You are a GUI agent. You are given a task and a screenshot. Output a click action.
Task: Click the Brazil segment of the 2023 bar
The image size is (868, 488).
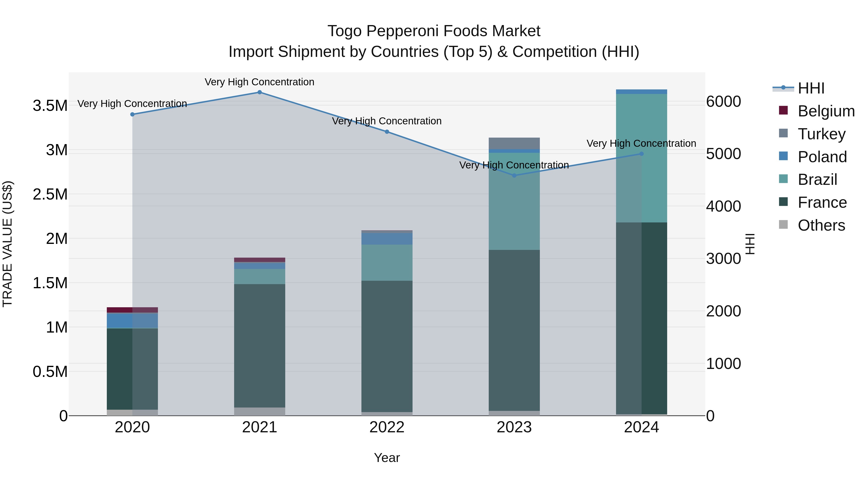514,201
